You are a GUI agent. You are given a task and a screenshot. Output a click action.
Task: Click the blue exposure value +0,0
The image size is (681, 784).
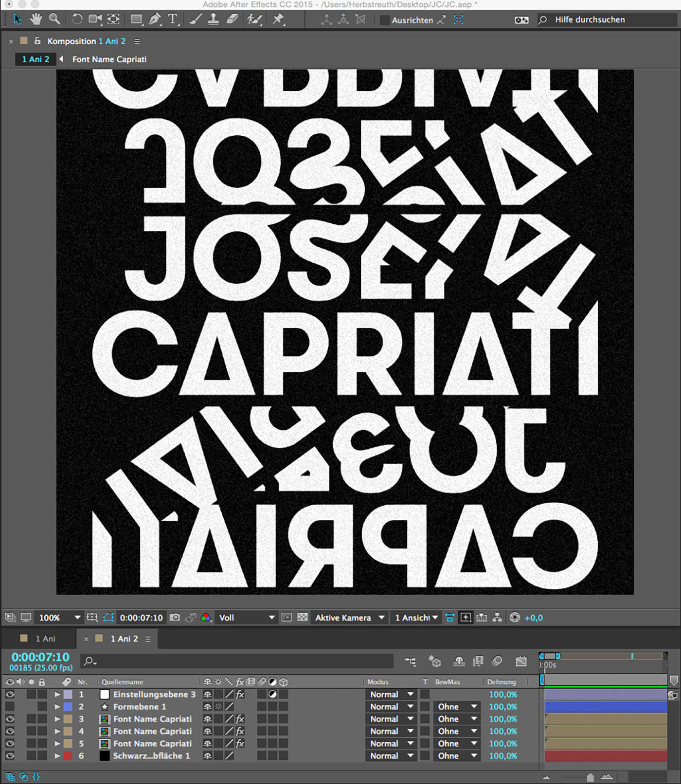pos(534,618)
